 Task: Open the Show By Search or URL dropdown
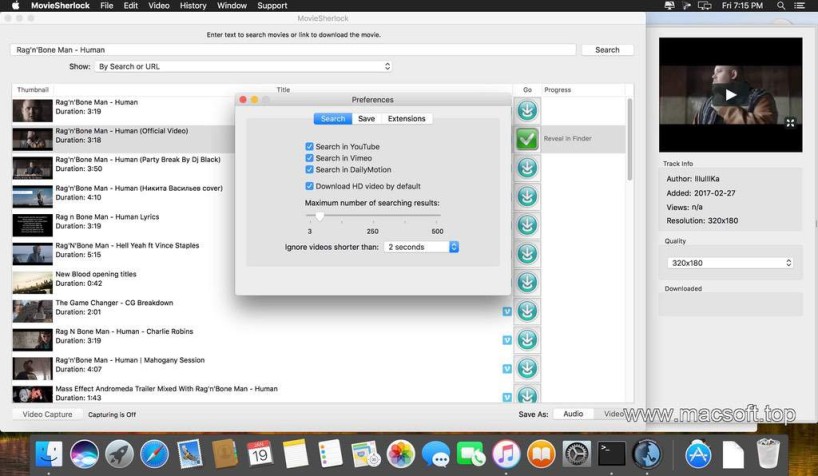point(244,67)
